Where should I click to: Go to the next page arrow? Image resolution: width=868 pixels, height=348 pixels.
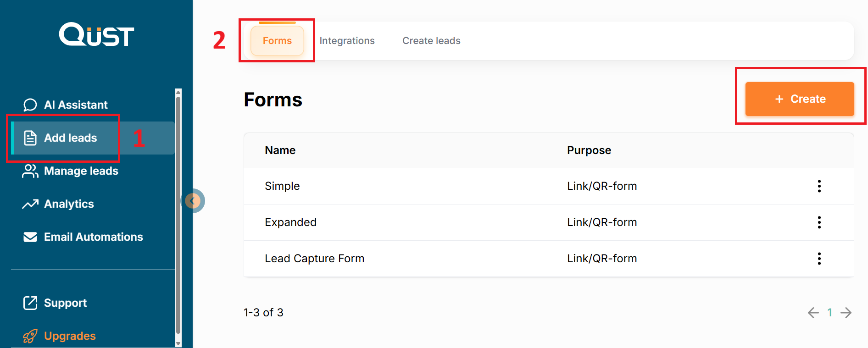coord(846,313)
